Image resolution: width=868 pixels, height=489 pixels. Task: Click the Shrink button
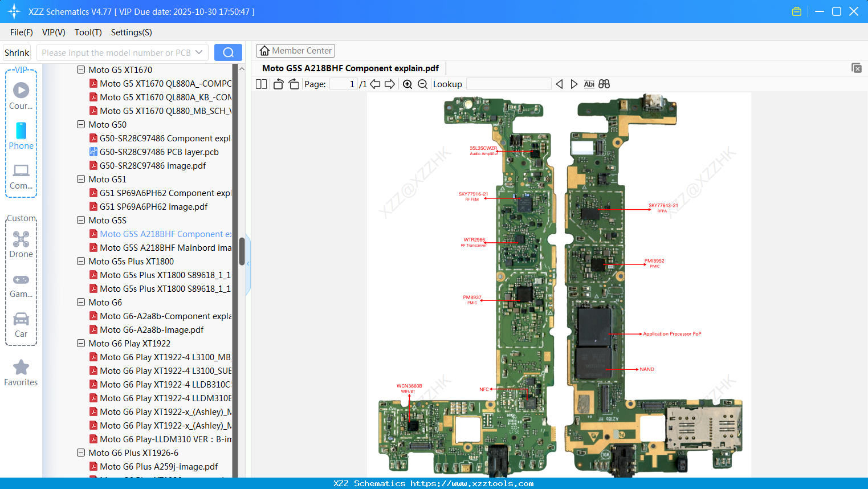tap(17, 52)
